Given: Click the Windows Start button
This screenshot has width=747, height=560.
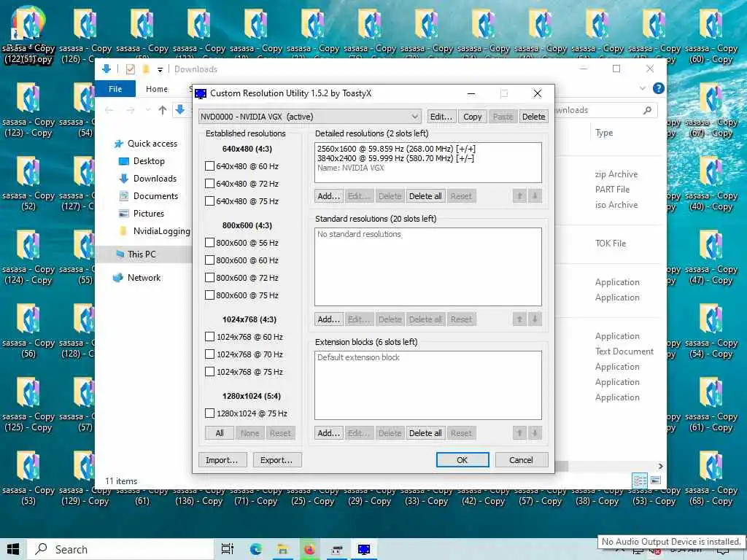Looking at the screenshot, I should pos(13,550).
